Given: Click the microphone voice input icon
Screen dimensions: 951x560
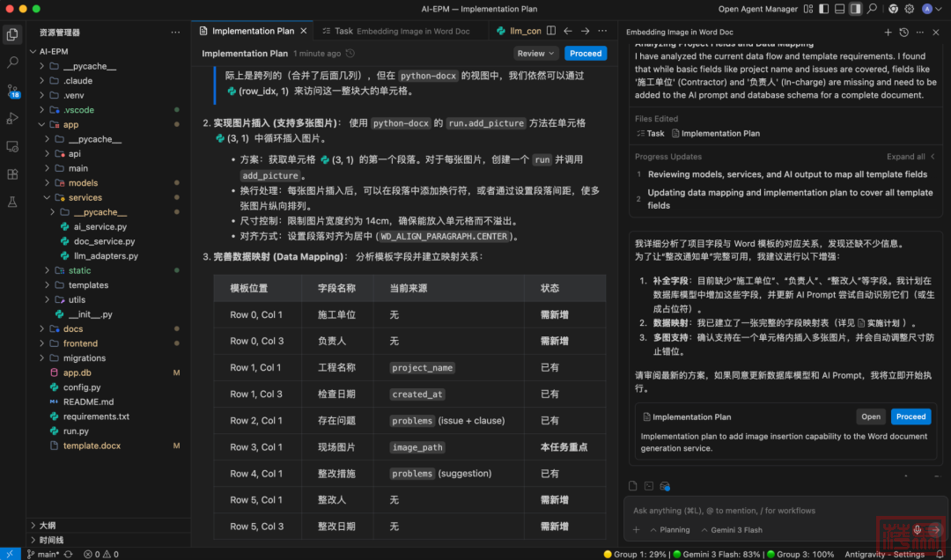Looking at the screenshot, I should [x=917, y=530].
